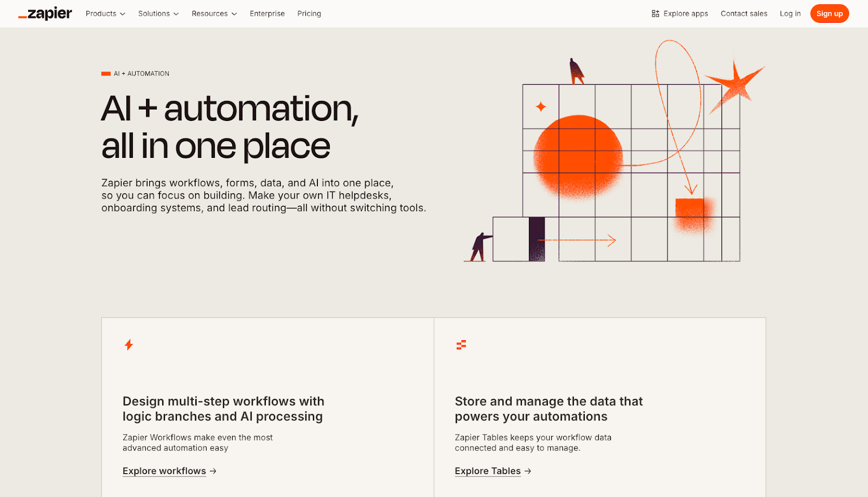Click the Explore Tables link
Viewport: 868px width, 497px height.
click(487, 471)
